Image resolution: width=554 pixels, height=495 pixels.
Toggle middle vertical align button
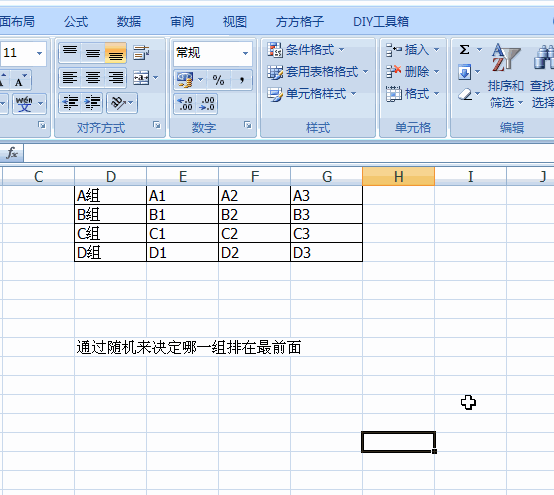[93, 53]
